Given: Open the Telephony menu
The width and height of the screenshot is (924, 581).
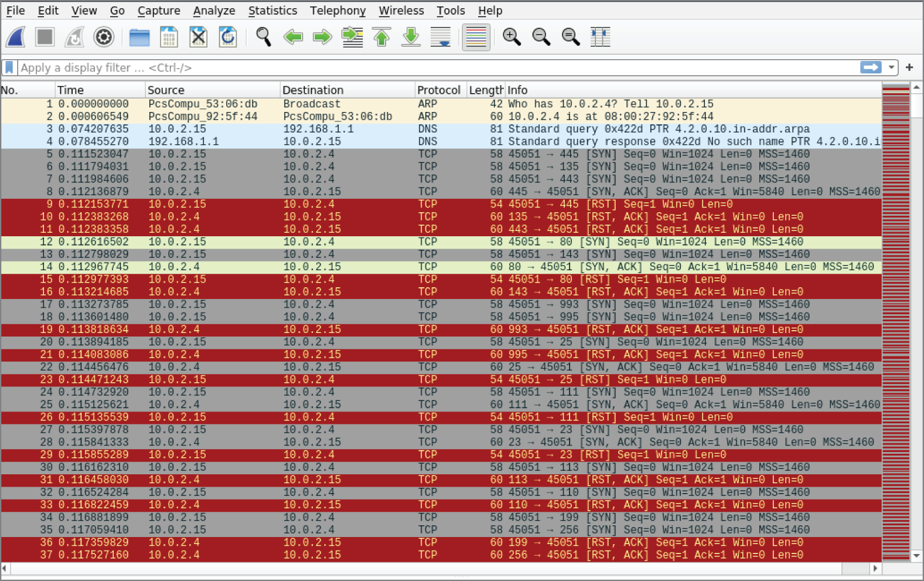Looking at the screenshot, I should point(337,11).
